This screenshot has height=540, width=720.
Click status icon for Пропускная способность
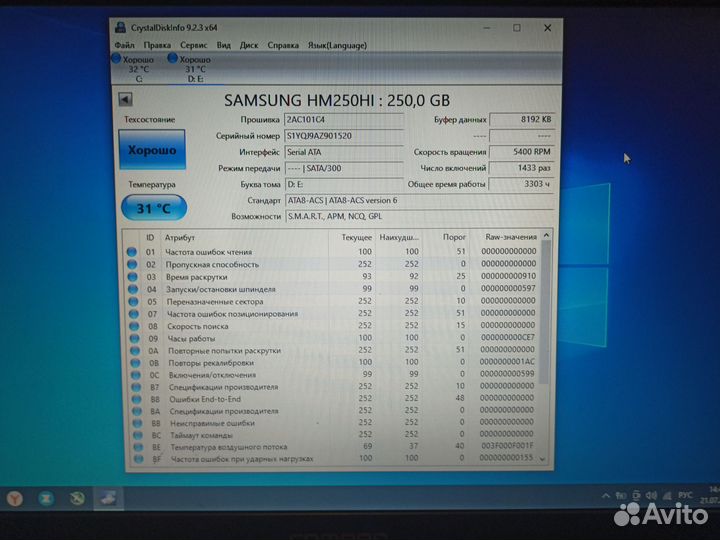pos(132,264)
